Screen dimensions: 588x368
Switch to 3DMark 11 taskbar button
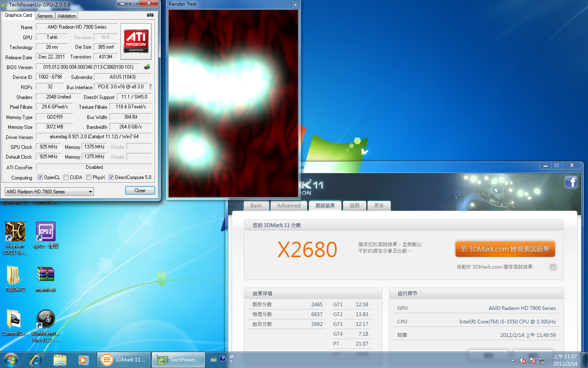tap(124, 360)
